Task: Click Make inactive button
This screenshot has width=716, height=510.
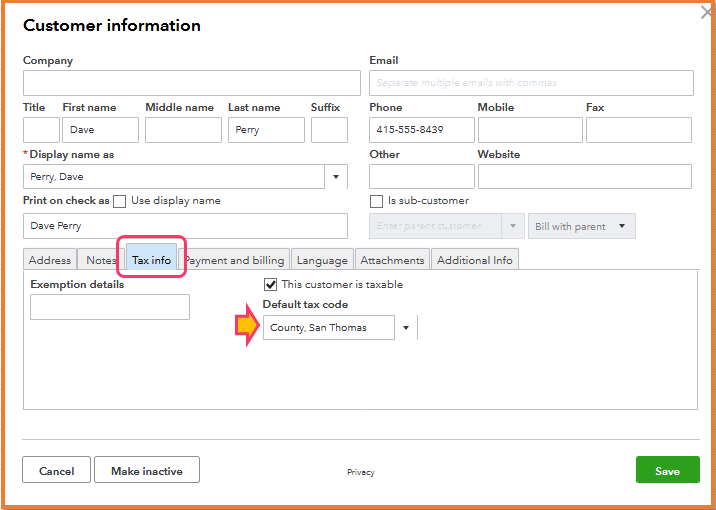Action: tap(146, 471)
